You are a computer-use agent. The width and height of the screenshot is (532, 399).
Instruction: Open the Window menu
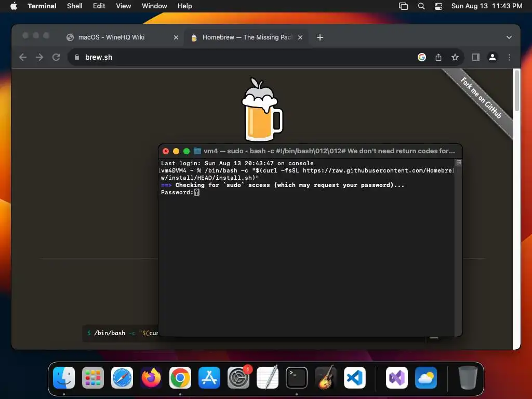154,6
